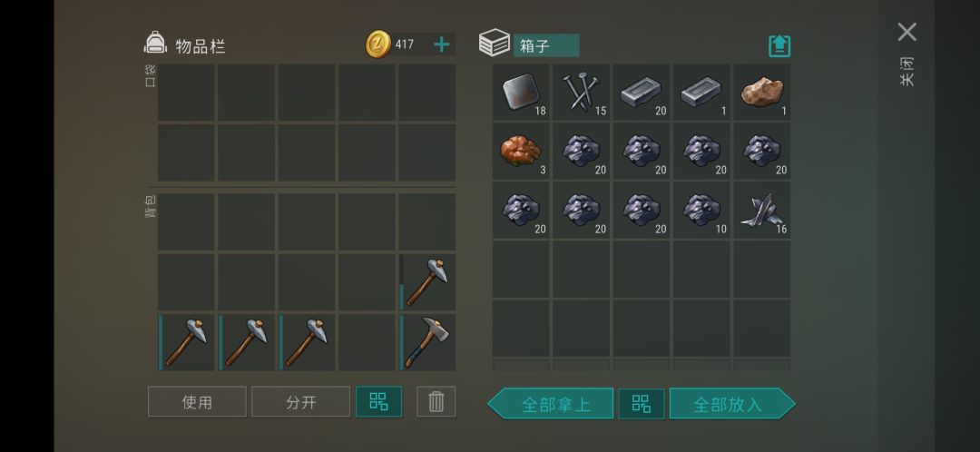The width and height of the screenshot is (980, 452).
Task: Select the scrap metal stack of 16
Action: [x=762, y=210]
